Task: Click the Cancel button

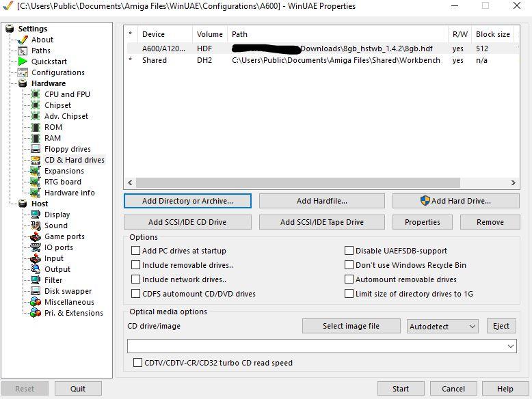Action: pos(453,389)
